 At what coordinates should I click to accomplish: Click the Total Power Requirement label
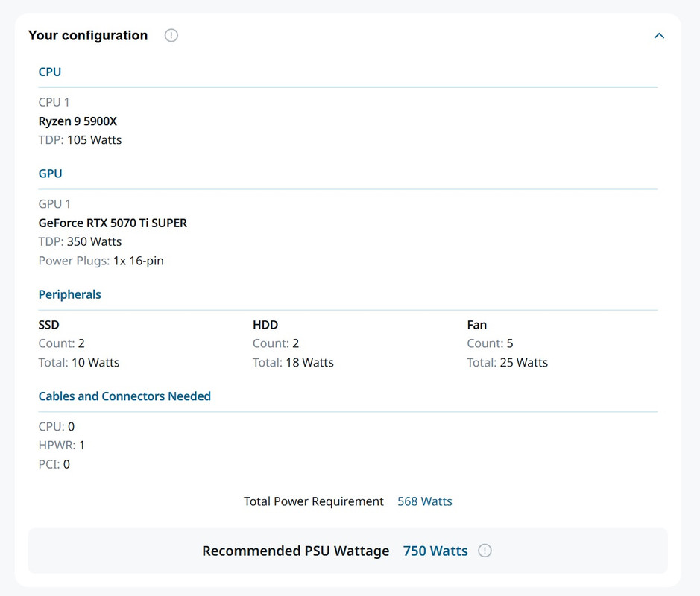click(313, 501)
